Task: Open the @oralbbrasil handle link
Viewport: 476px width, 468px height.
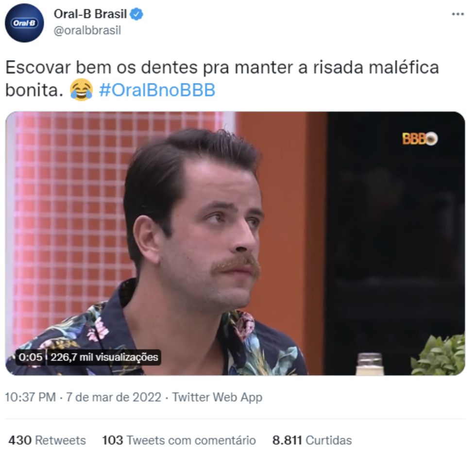Action: 87,31
